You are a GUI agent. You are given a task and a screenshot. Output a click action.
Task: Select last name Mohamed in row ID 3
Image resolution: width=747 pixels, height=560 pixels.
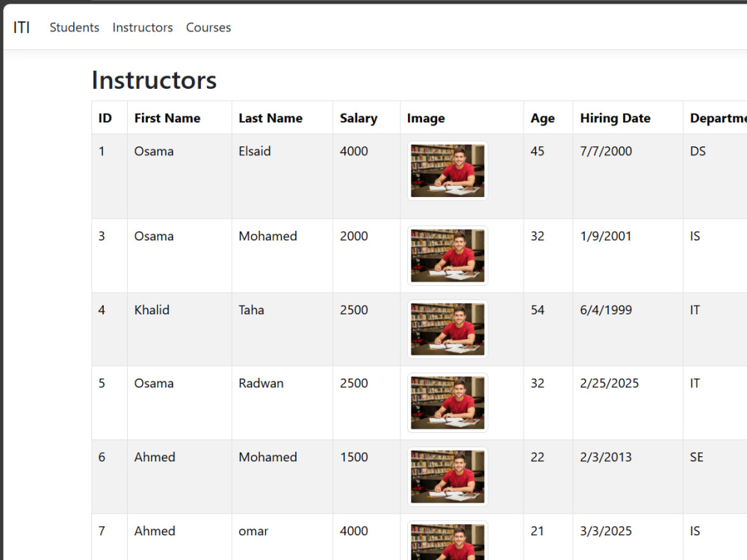tap(267, 236)
